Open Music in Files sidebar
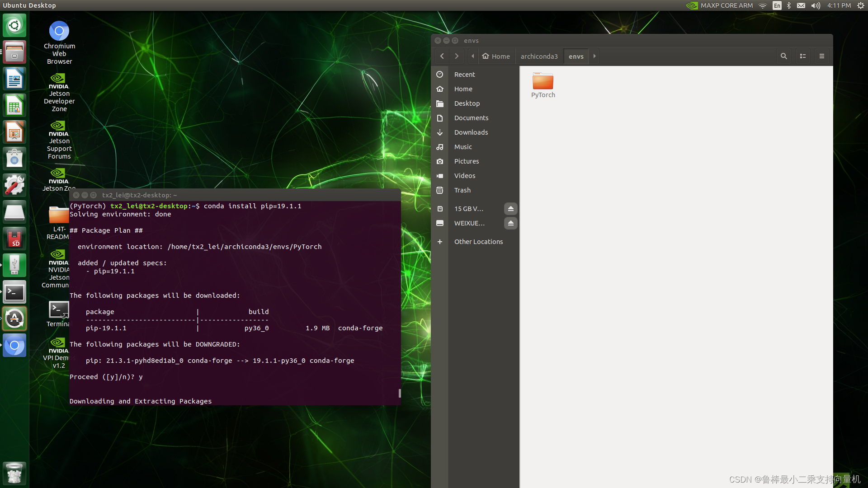The image size is (868, 488). (475, 147)
